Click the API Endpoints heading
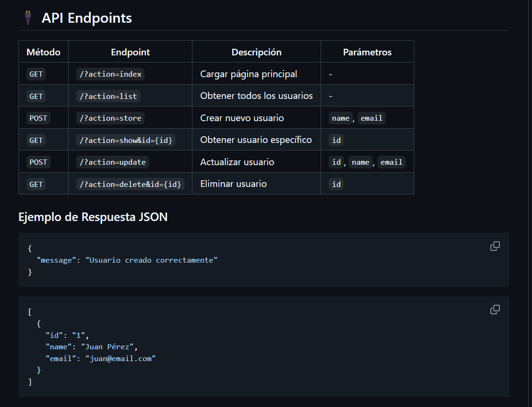This screenshot has width=532, height=407. [87, 18]
